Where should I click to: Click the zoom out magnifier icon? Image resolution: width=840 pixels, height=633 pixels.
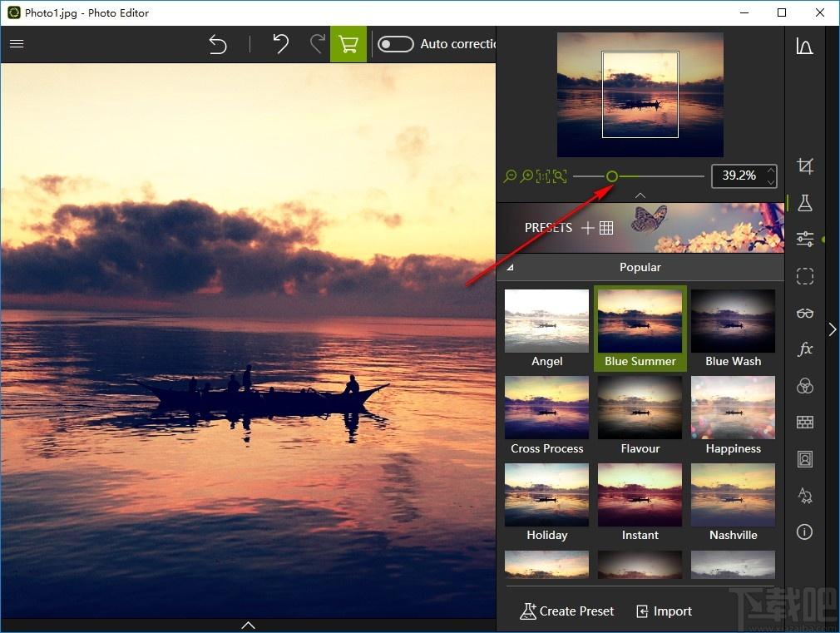(x=510, y=176)
